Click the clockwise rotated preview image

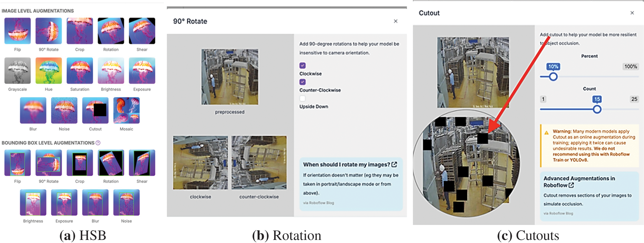(201, 163)
